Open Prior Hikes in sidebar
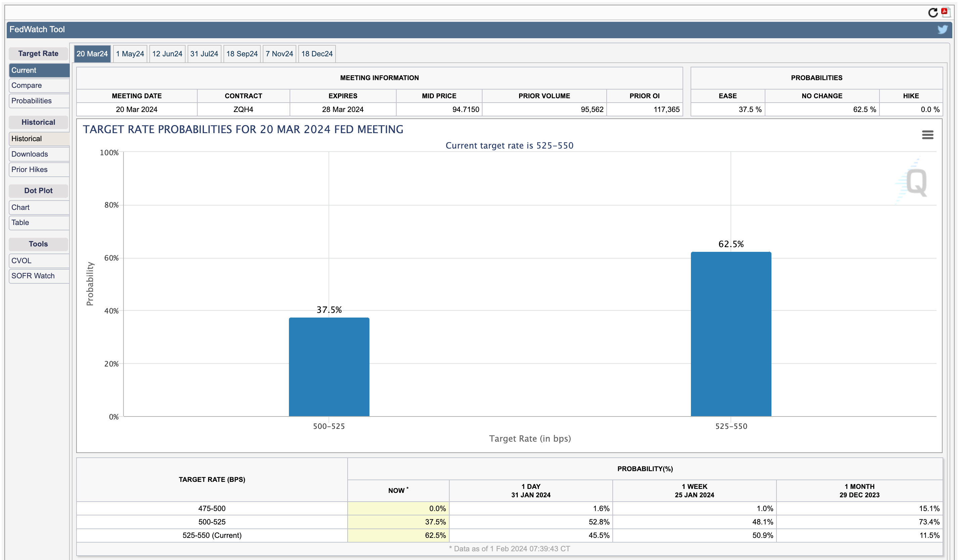The height and width of the screenshot is (560, 959). click(x=39, y=169)
